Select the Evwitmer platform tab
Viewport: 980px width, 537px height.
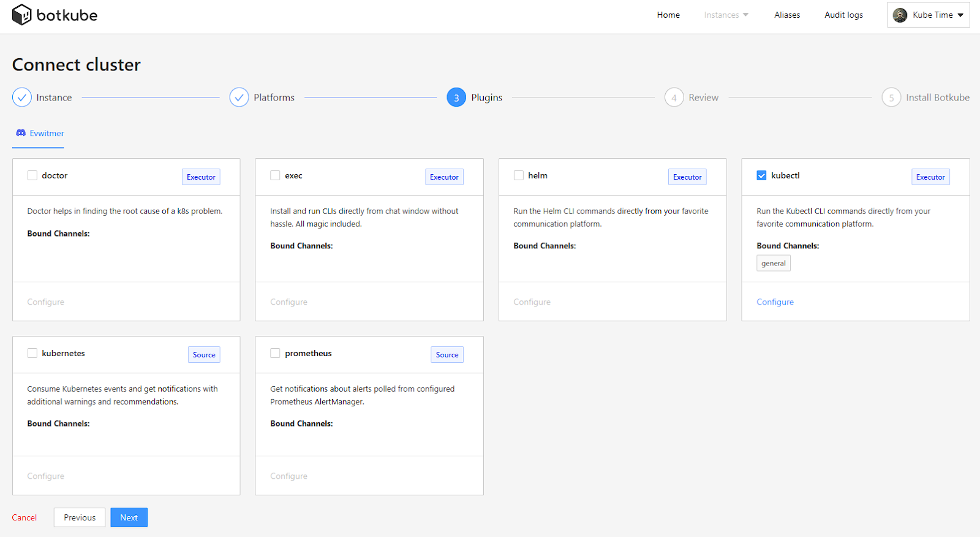39,133
